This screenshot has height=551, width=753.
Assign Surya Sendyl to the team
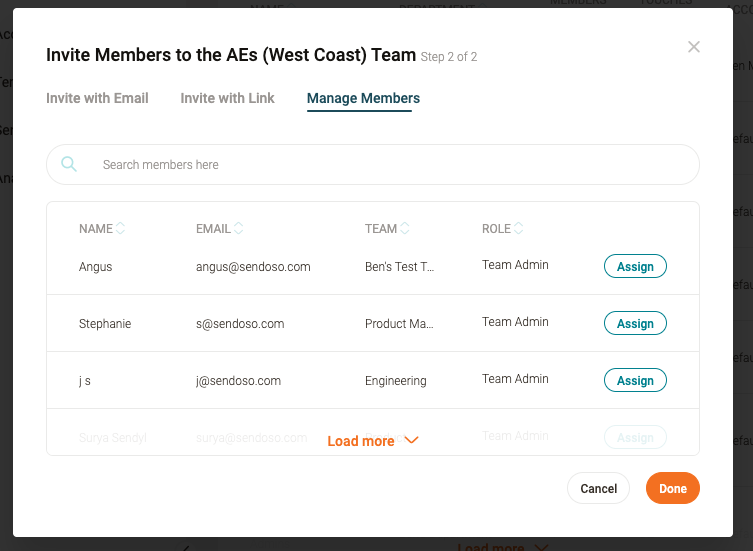pos(635,437)
